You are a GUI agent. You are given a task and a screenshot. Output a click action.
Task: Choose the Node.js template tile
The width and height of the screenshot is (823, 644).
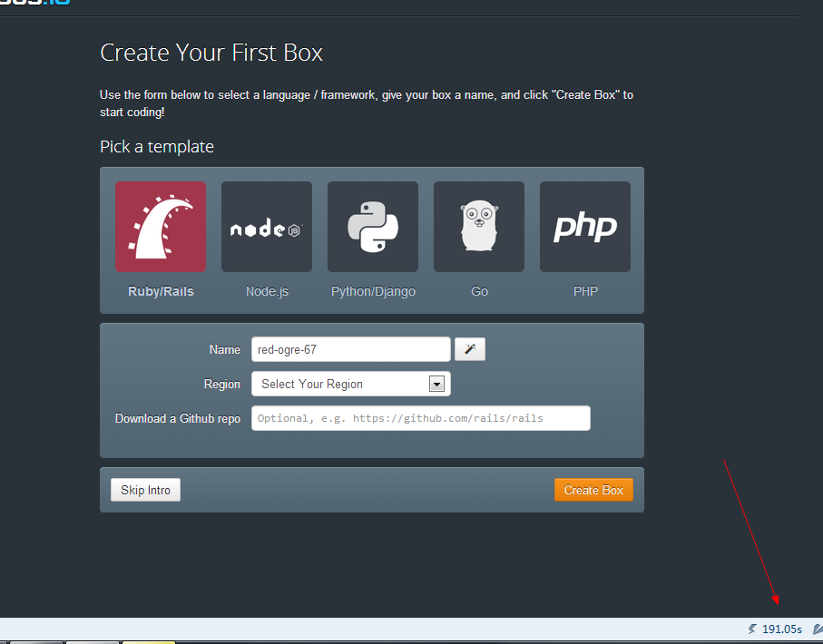267,227
